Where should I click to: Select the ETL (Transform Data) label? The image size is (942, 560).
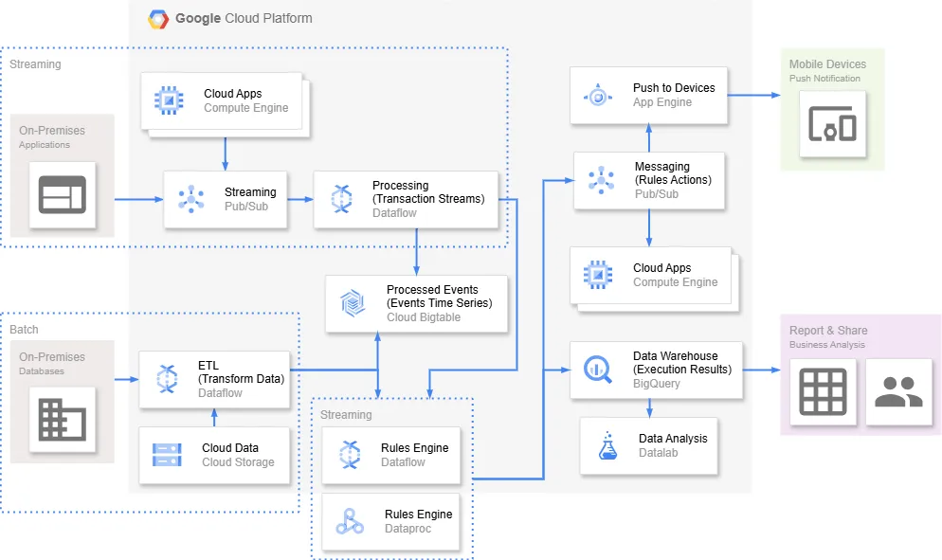(x=242, y=372)
